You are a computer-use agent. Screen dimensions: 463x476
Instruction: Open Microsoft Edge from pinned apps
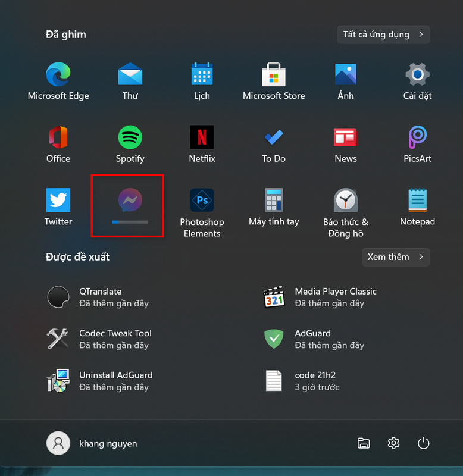pyautogui.click(x=58, y=82)
